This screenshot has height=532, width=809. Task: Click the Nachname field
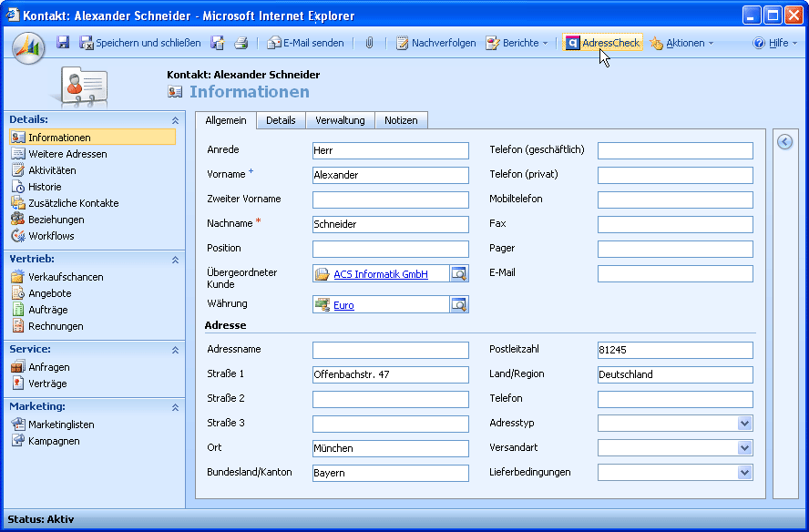391,224
